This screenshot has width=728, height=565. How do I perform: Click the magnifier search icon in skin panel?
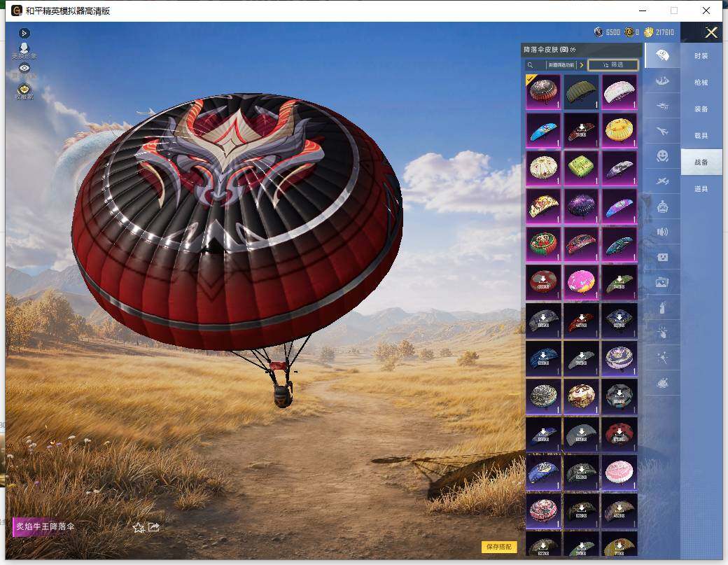[x=530, y=65]
